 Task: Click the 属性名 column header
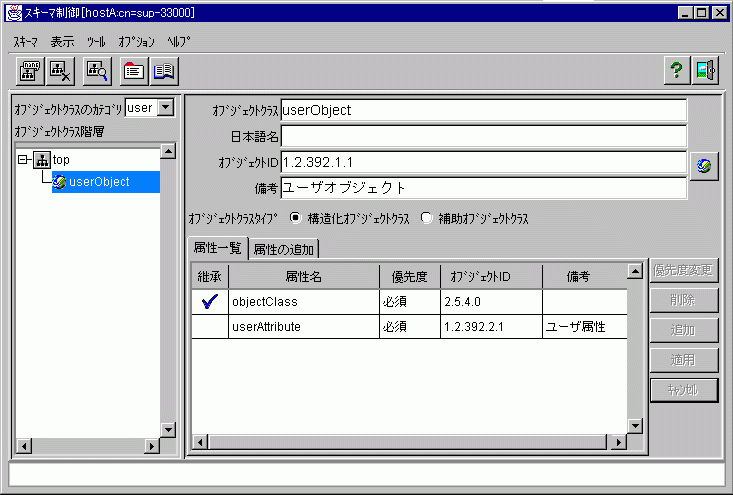[x=304, y=277]
